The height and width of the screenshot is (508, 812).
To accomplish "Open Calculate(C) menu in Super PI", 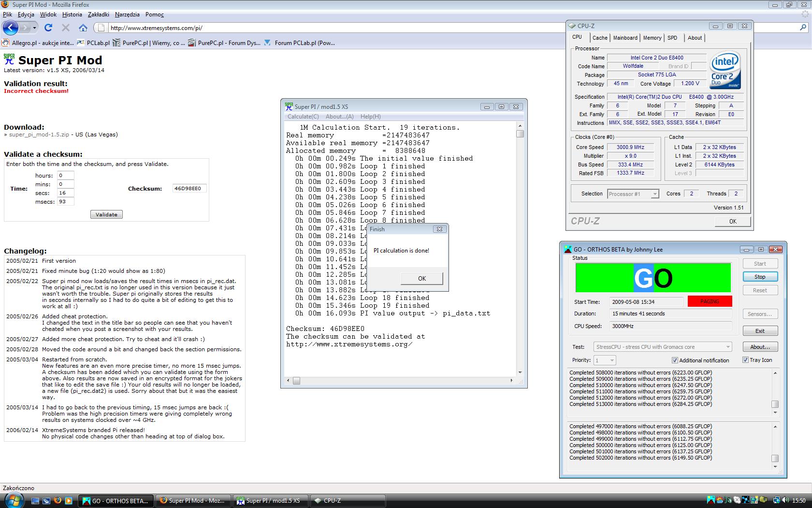I will [303, 117].
